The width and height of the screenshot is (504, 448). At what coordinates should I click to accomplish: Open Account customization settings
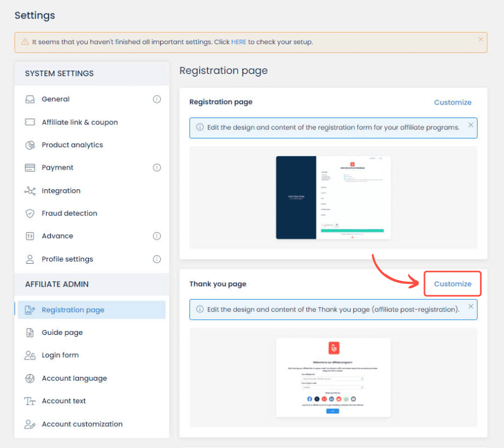click(x=92, y=424)
